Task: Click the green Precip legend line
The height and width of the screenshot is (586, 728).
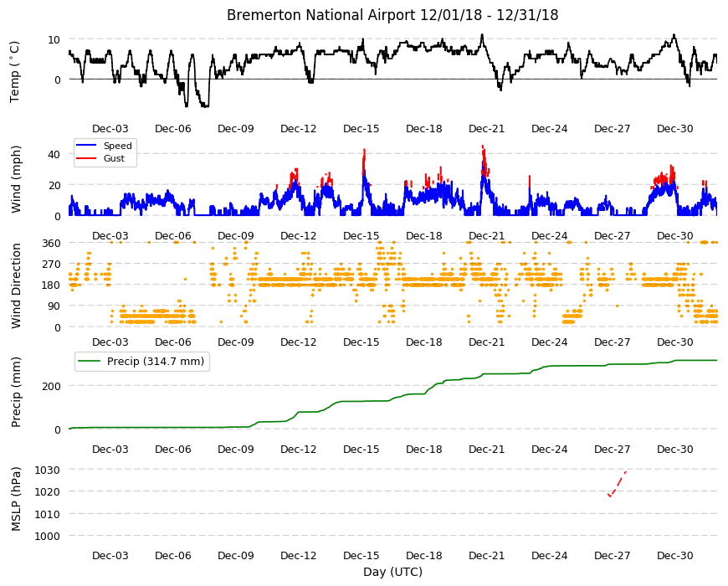Action: click(x=90, y=362)
